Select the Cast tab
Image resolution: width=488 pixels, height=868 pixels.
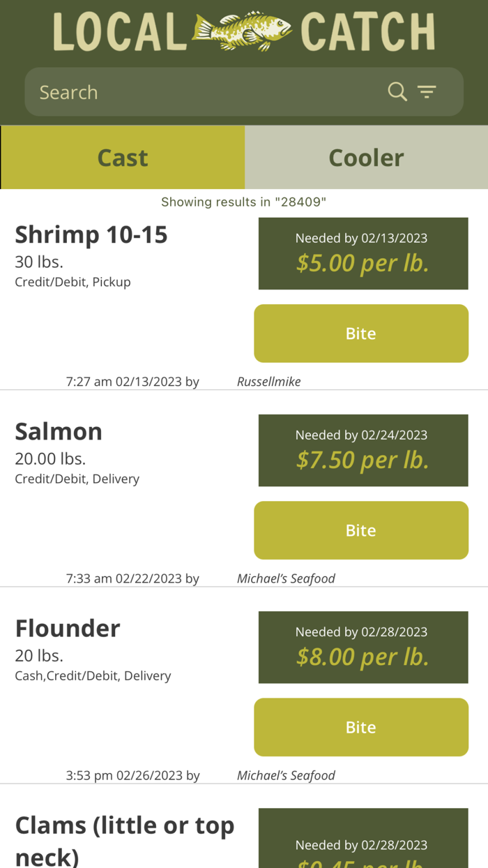tap(122, 157)
